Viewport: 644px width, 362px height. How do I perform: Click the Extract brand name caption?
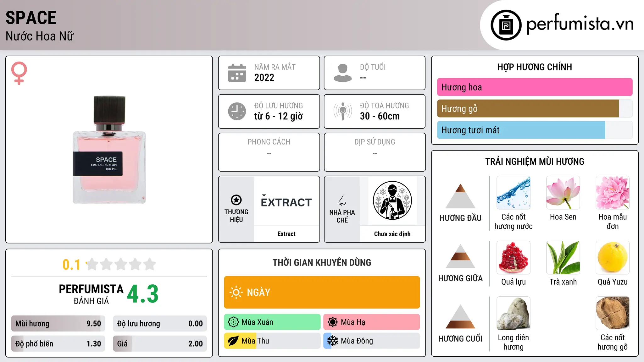[x=286, y=234]
